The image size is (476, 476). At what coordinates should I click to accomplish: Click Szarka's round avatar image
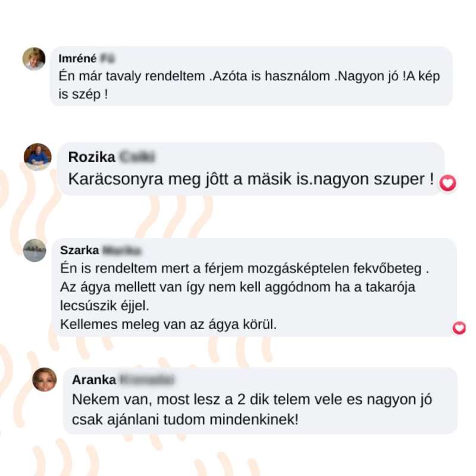[35, 250]
